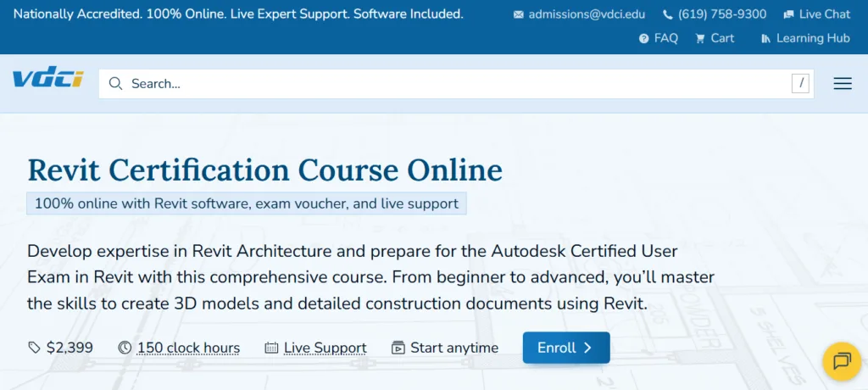Click the Develop expertise in Revit Architecture paragraph
This screenshot has width=868, height=390.
[x=371, y=277]
